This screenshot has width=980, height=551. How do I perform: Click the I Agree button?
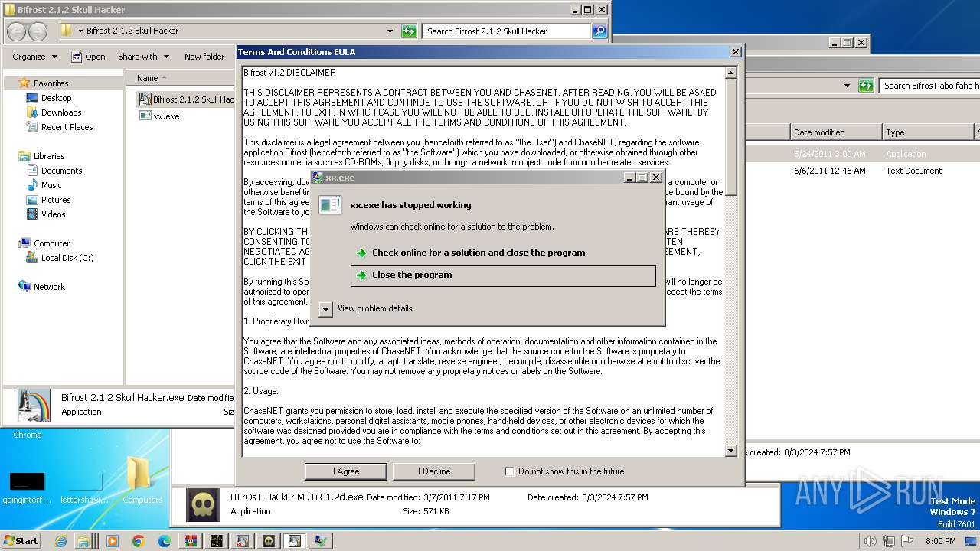(x=346, y=471)
